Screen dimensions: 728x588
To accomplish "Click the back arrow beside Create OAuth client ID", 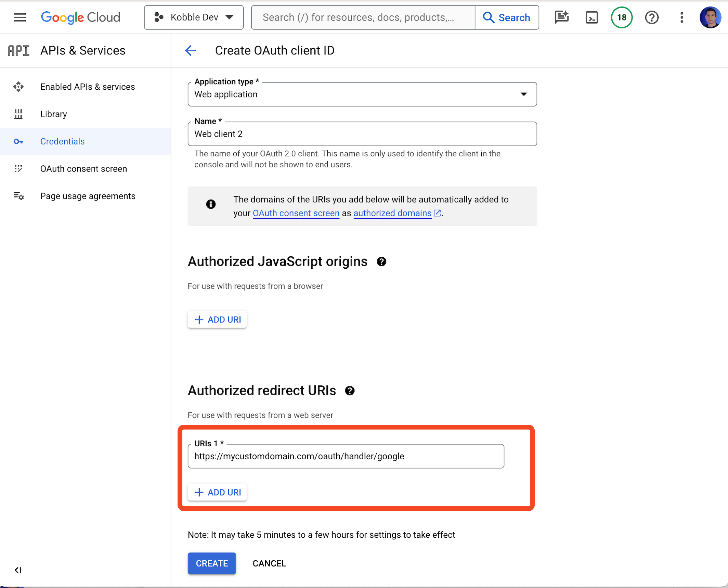I will coord(191,50).
